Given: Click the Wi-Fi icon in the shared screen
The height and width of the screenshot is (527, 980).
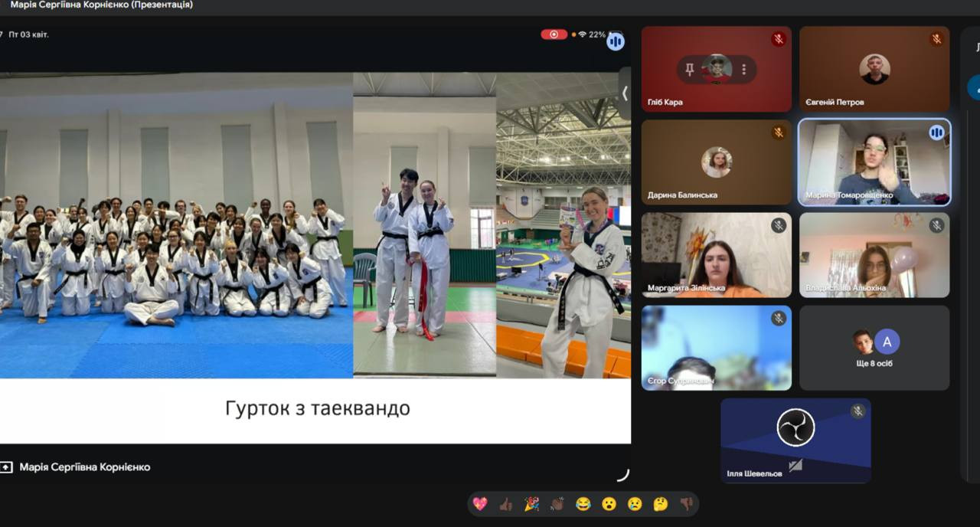Looking at the screenshot, I should 581,34.
